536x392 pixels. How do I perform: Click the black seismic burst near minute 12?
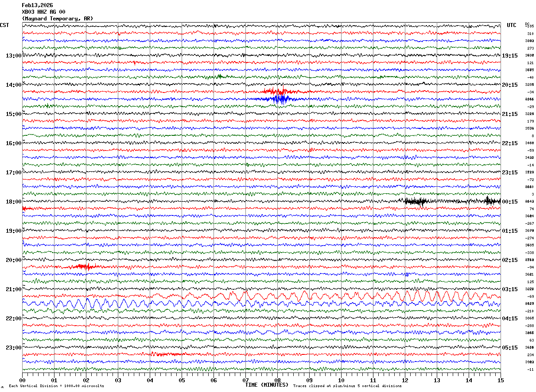416,201
